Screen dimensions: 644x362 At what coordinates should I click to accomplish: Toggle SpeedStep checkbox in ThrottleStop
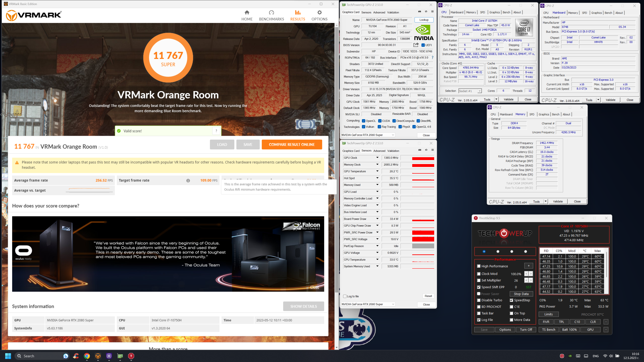point(512,300)
